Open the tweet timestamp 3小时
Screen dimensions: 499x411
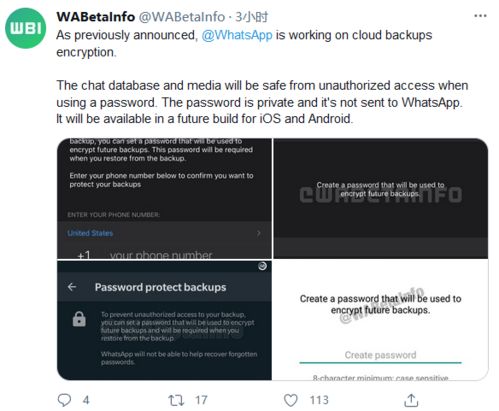pos(251,16)
